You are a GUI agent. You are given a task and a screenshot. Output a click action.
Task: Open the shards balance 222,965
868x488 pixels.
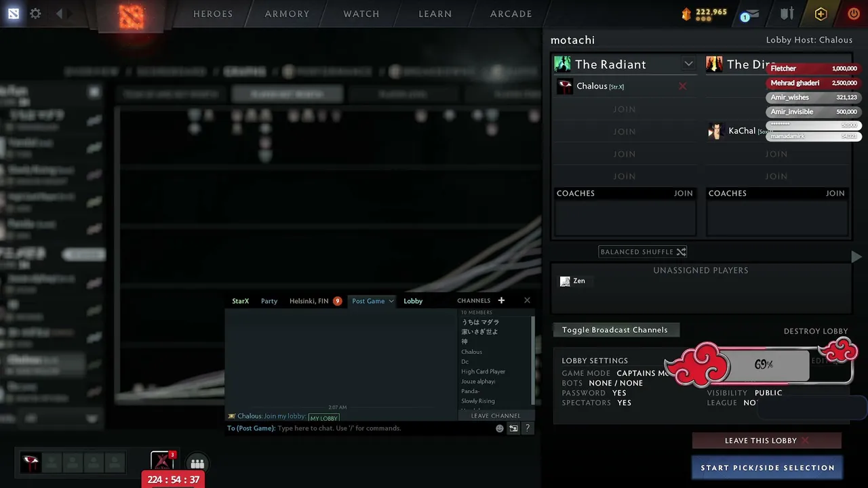point(704,14)
